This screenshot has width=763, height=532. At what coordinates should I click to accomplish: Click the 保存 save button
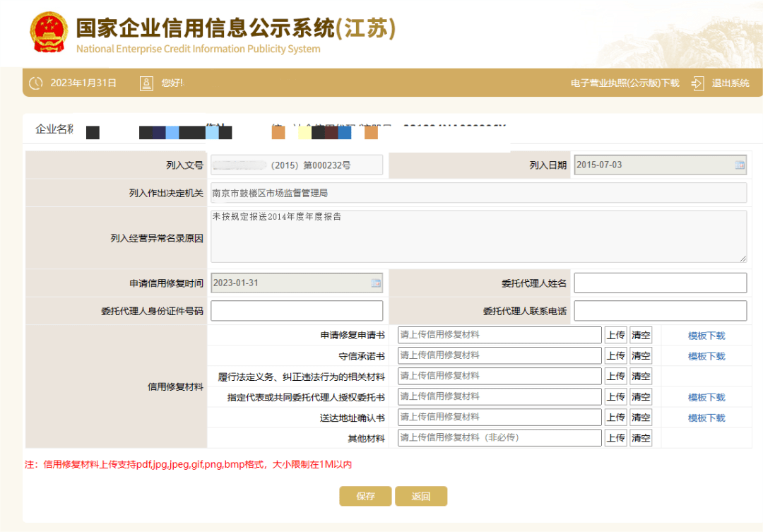[365, 496]
